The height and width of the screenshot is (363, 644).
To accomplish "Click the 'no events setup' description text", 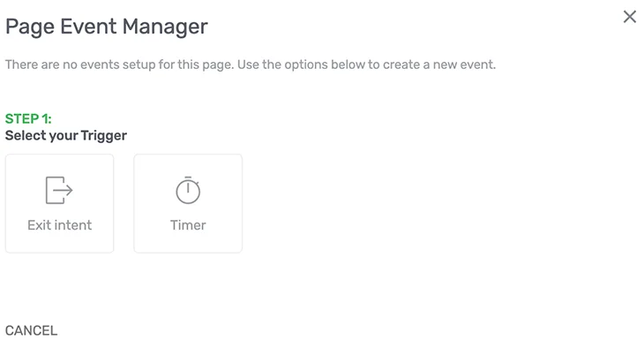I will click(251, 64).
